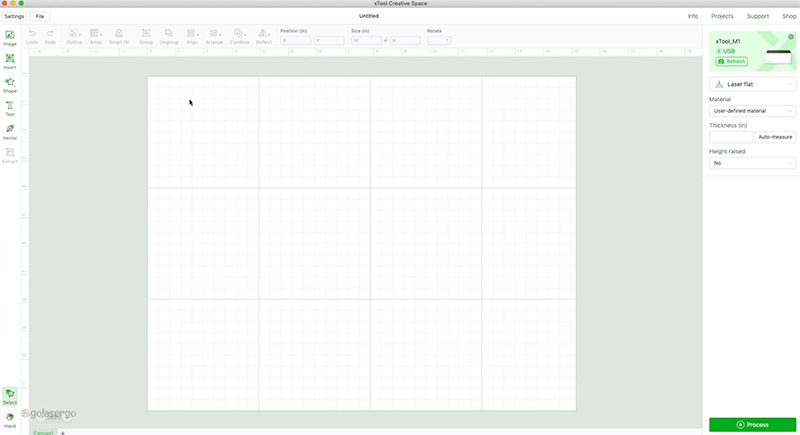Activate the Select tool
800x435 pixels.
(x=10, y=396)
